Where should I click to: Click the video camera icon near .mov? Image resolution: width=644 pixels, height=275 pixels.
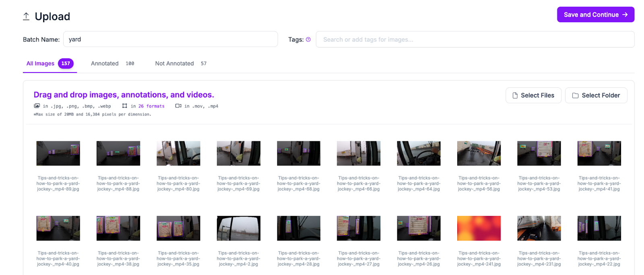(x=178, y=106)
